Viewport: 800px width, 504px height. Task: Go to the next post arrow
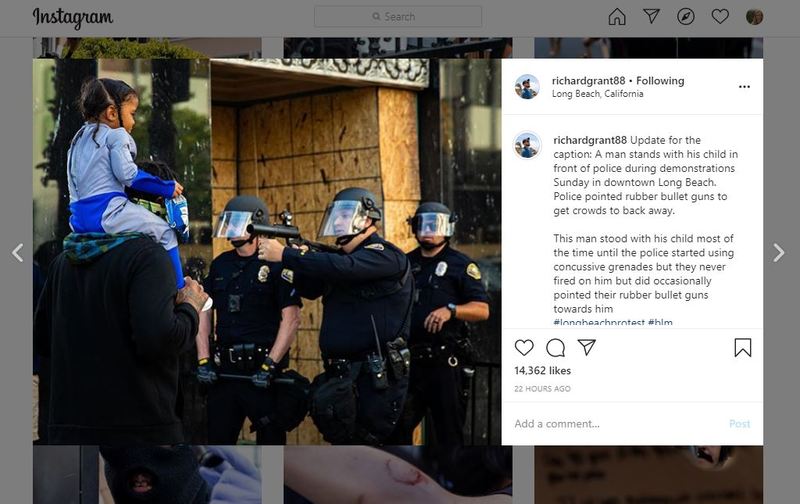click(x=779, y=253)
